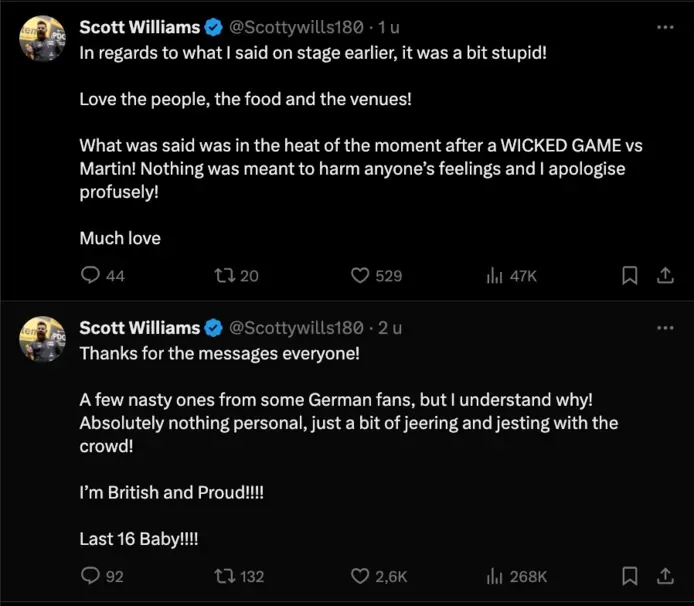
Task: Like the tweet with 529 likes
Action: tap(362, 275)
